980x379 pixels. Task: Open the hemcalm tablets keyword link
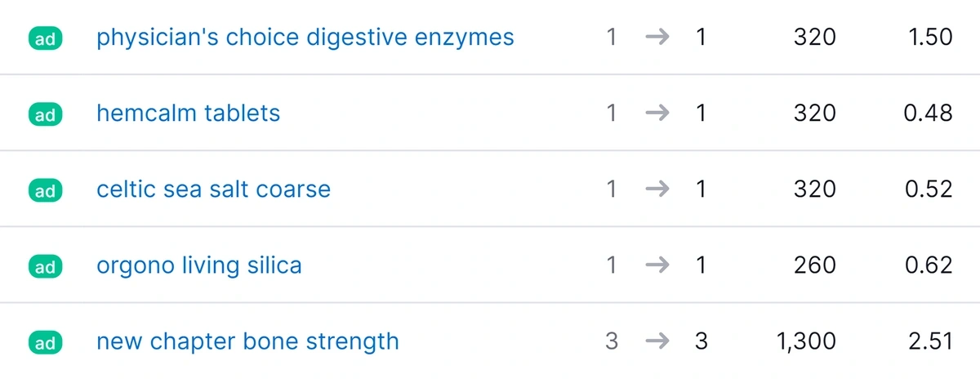[x=189, y=113]
